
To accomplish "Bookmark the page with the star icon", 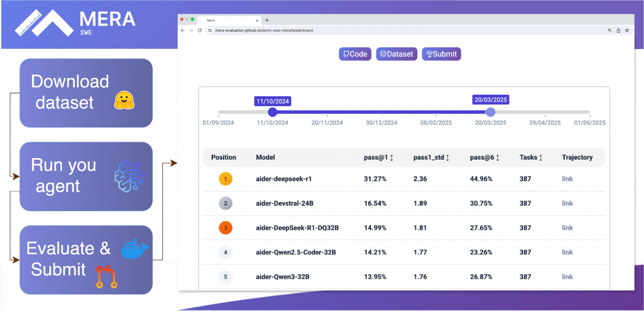I will (x=627, y=31).
